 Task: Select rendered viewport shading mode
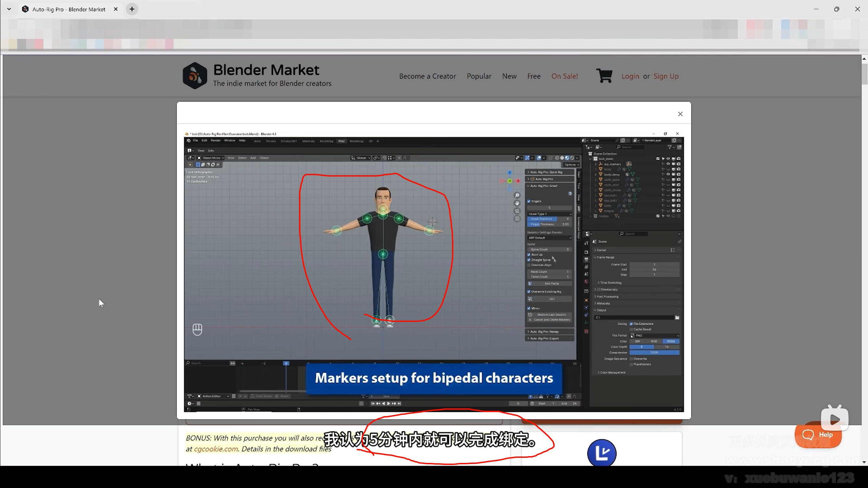pos(572,158)
